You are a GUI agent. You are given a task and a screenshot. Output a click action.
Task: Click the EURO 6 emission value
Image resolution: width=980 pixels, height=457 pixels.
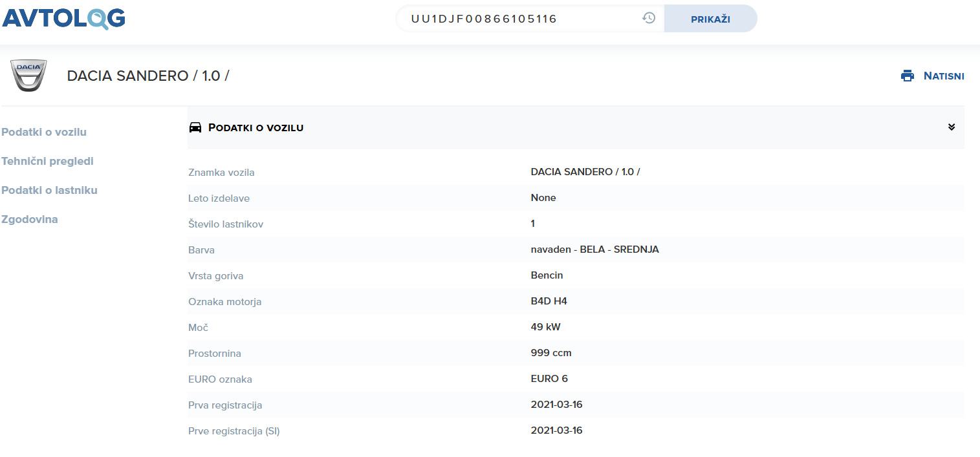click(549, 379)
